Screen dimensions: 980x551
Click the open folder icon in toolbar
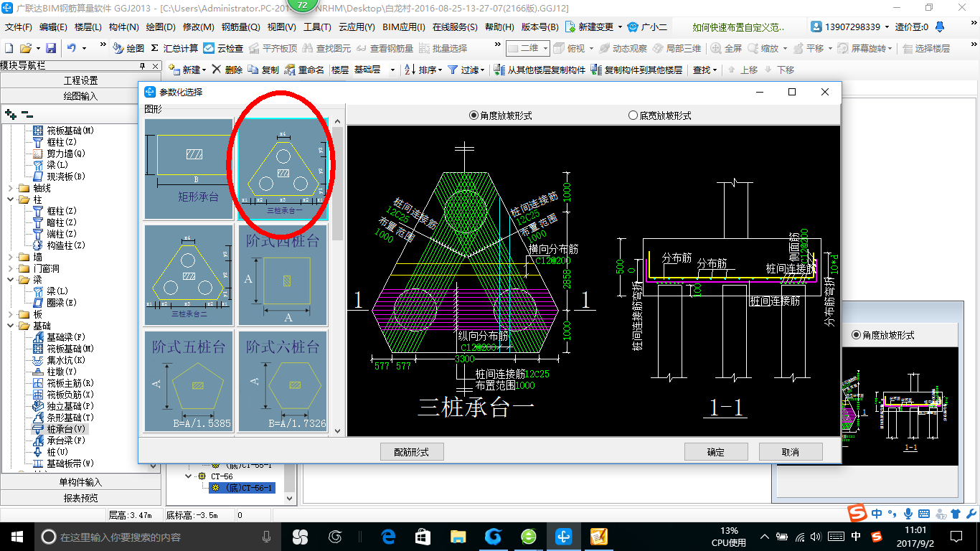[x=25, y=48]
